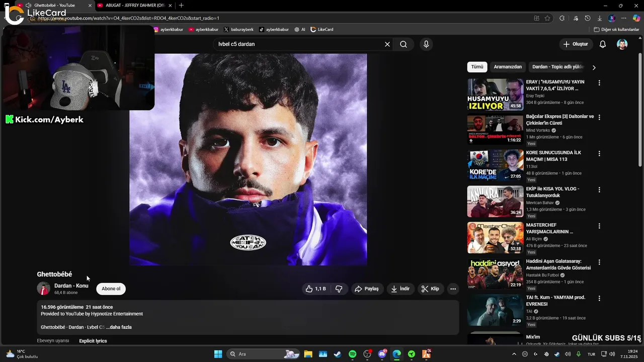Open MasterChef video thumbnail
Screen dimensions: 644x362
click(495, 239)
